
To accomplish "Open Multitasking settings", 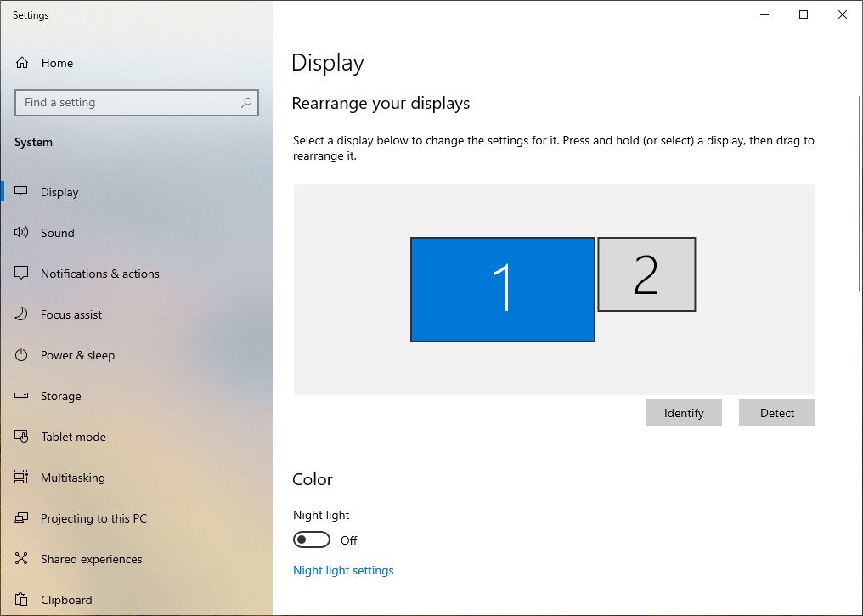I will pos(137,478).
